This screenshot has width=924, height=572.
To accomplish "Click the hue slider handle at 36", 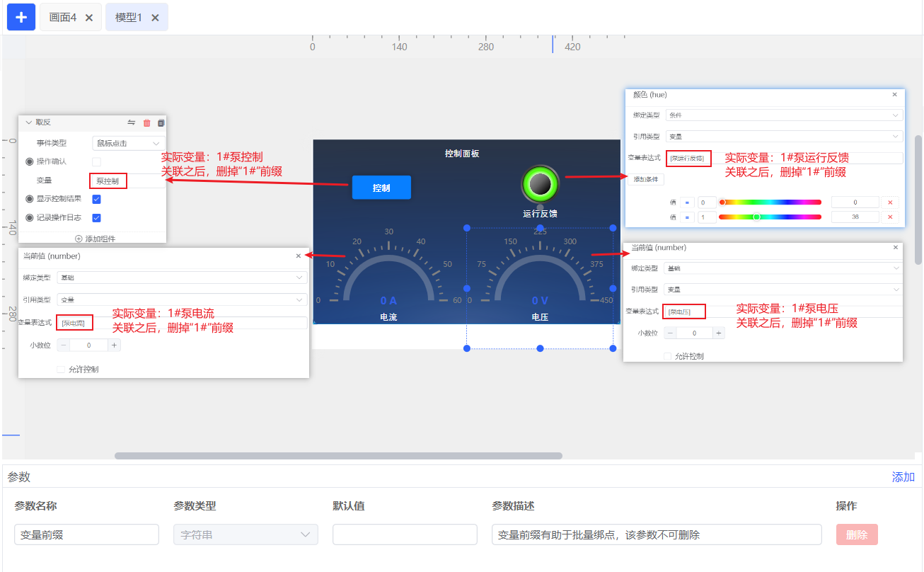I will click(756, 217).
